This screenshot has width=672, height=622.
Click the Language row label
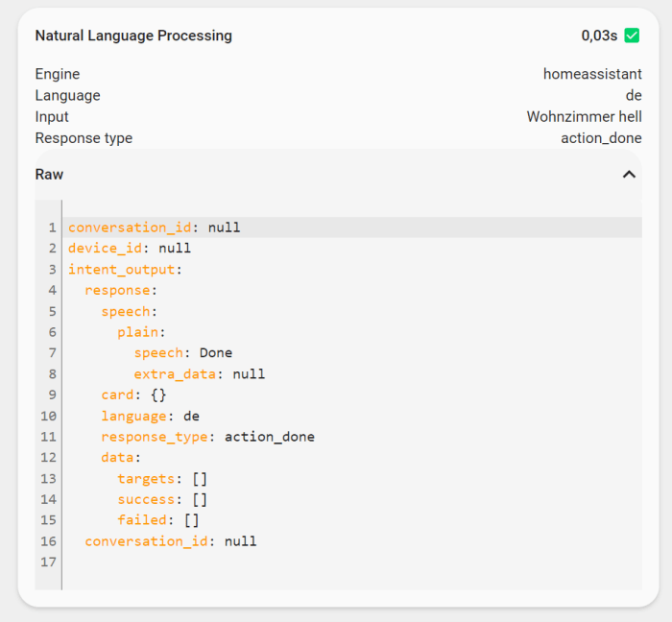[x=68, y=96]
